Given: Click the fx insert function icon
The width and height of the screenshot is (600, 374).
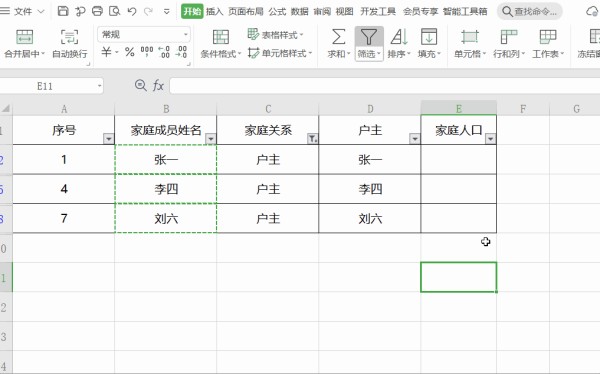Looking at the screenshot, I should (x=158, y=85).
